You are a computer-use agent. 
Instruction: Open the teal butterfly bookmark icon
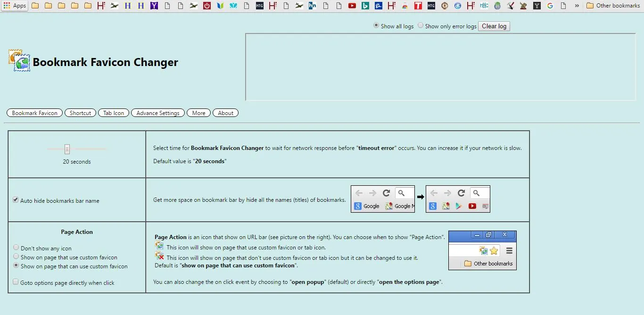(x=233, y=6)
